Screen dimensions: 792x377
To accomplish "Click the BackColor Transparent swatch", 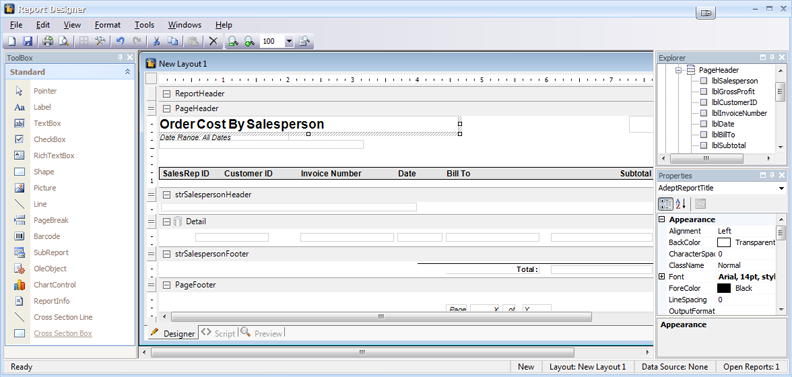I will coord(724,243).
